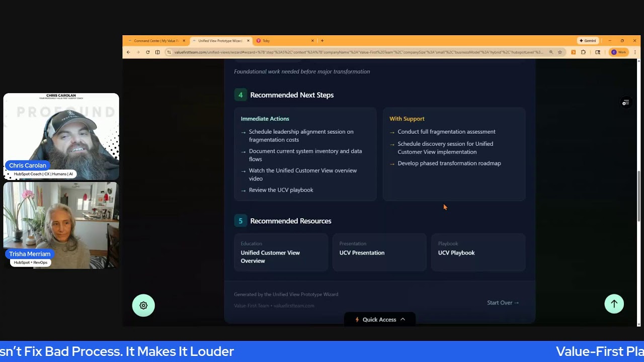The image size is (644, 362).
Task: Switch to Command Center tab
Action: coord(156,41)
